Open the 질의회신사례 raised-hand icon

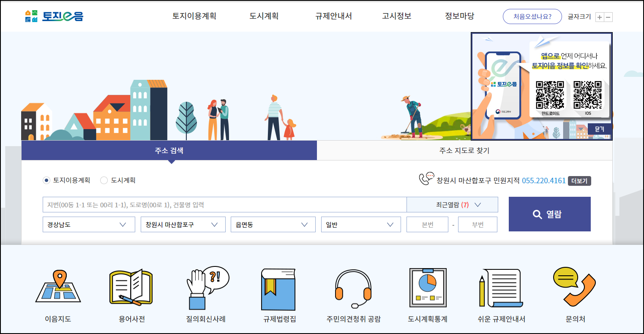[207, 288]
